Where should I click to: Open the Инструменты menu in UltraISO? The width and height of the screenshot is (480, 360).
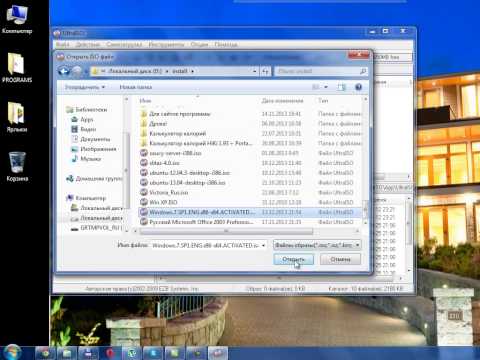tap(166, 44)
